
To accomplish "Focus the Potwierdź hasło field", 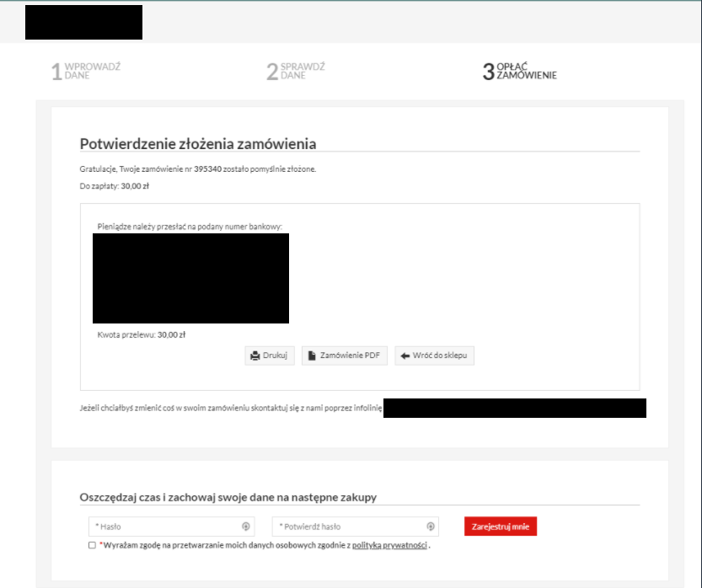I will pos(356,527).
